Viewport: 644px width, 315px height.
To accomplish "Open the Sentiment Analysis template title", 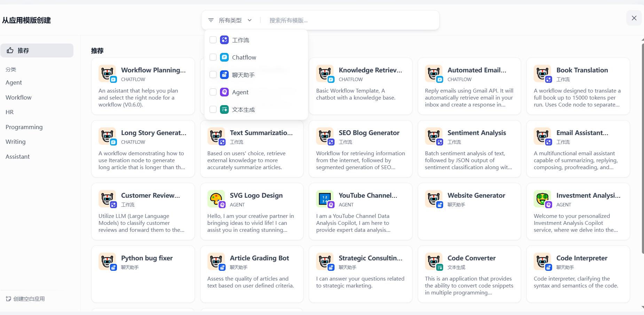I will click(x=477, y=133).
